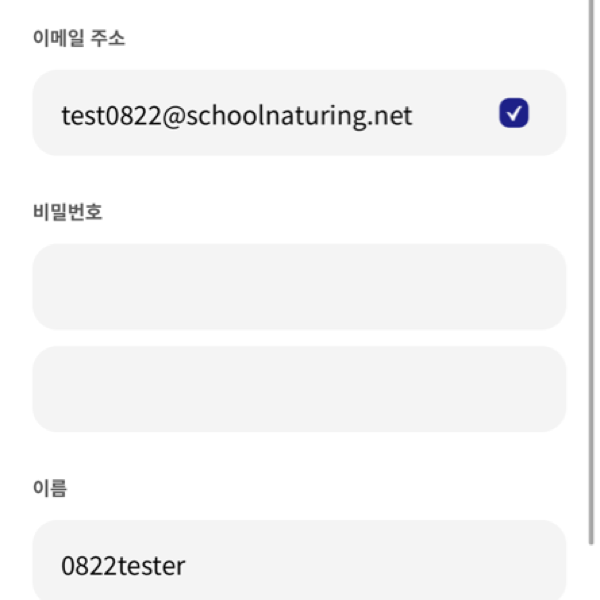The image size is (600, 600).
Task: Place cursor in the field below 비밀번호 label
Action: point(299,286)
